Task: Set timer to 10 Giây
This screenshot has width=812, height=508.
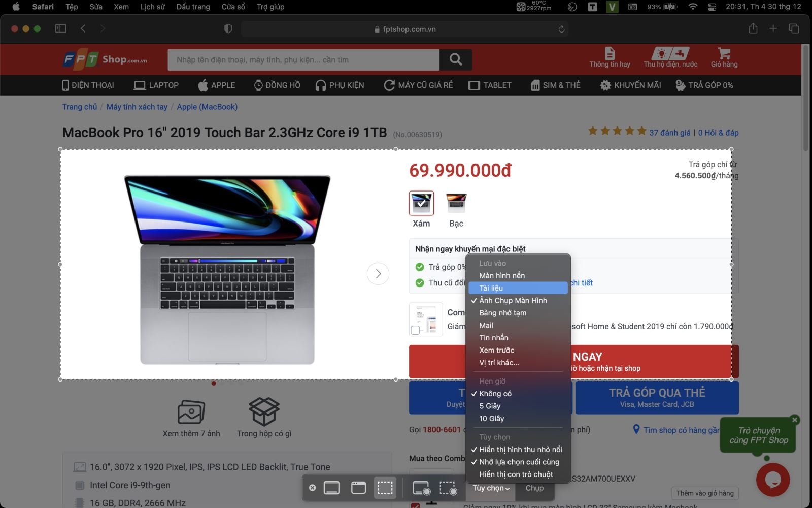Action: (x=518, y=419)
